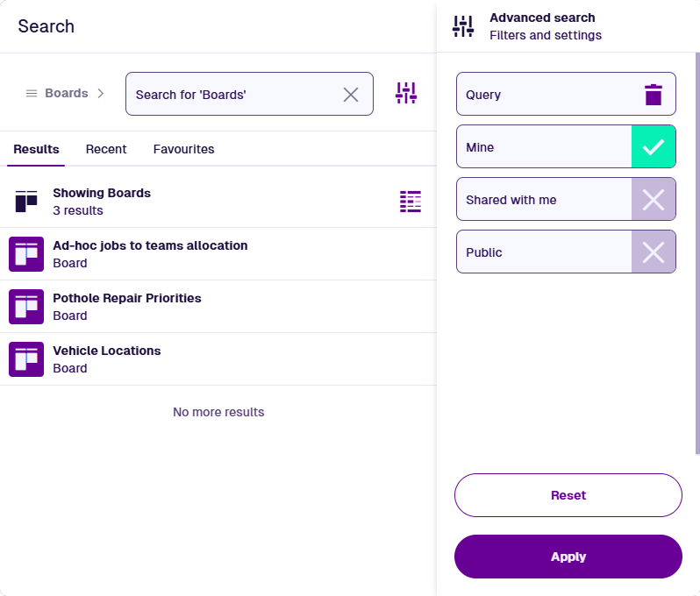Image resolution: width=700 pixels, height=596 pixels.
Task: Expand the Boards breadcrumb chevron
Action: click(x=101, y=93)
